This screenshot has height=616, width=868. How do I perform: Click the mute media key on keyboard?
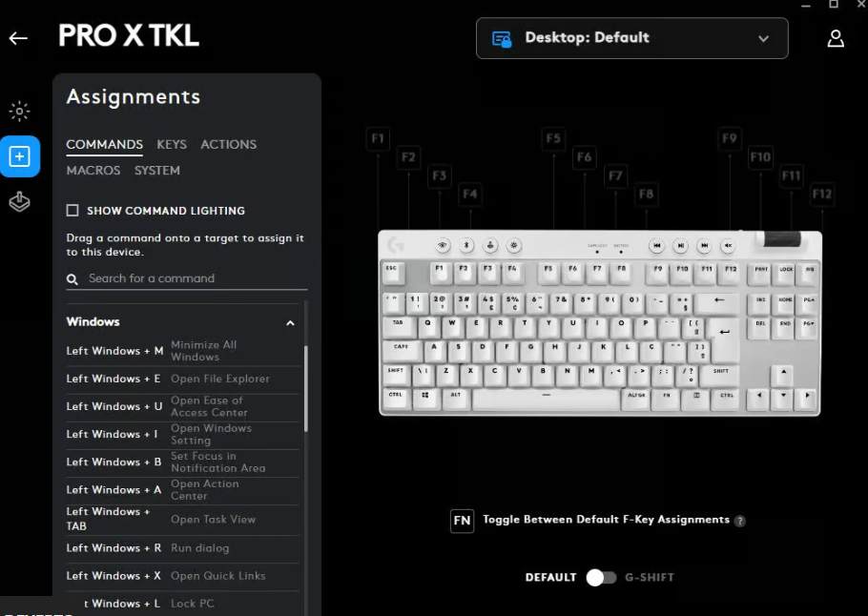pyautogui.click(x=728, y=246)
